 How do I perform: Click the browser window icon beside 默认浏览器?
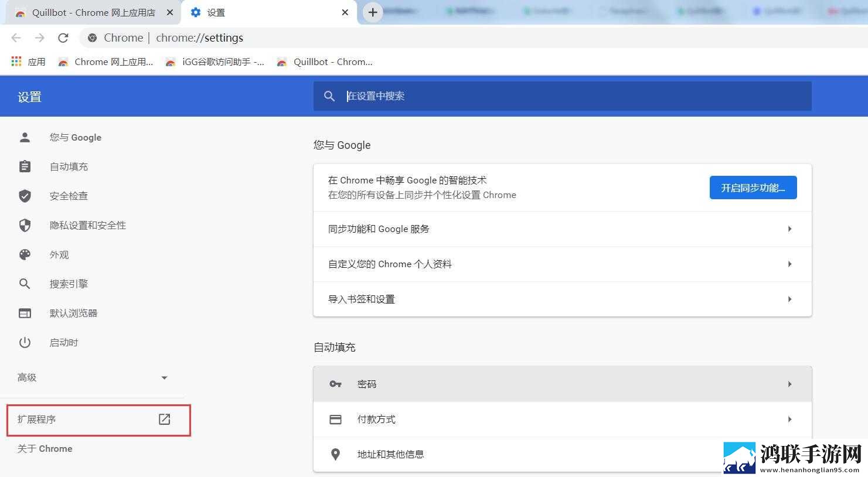(x=25, y=313)
